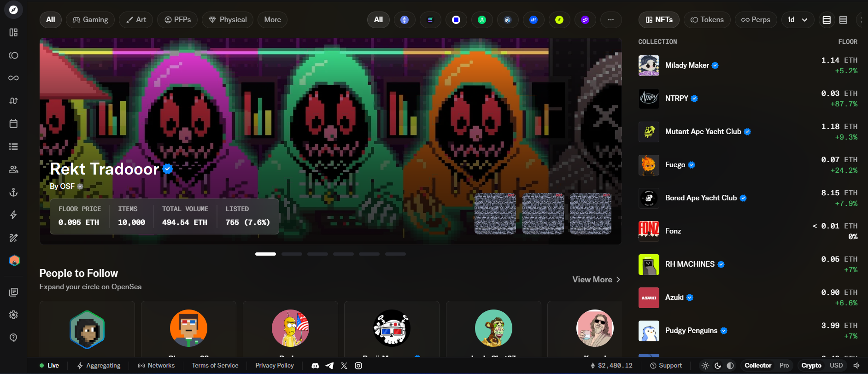Select the Art category tab
868x374 pixels.
(x=136, y=20)
